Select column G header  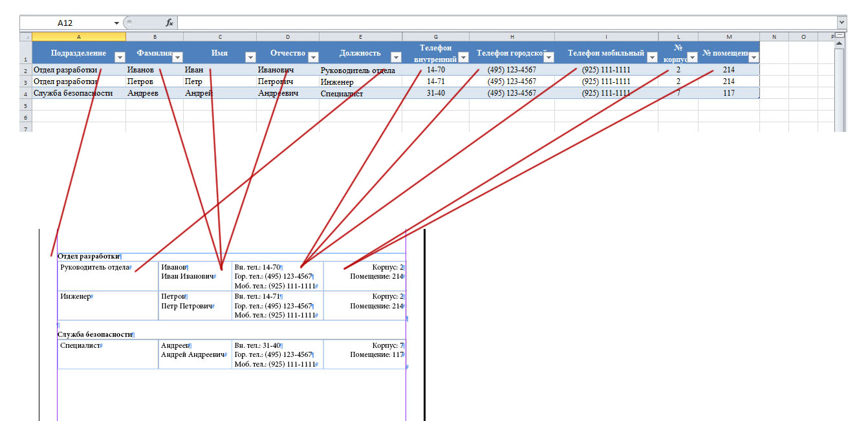pyautogui.click(x=436, y=37)
